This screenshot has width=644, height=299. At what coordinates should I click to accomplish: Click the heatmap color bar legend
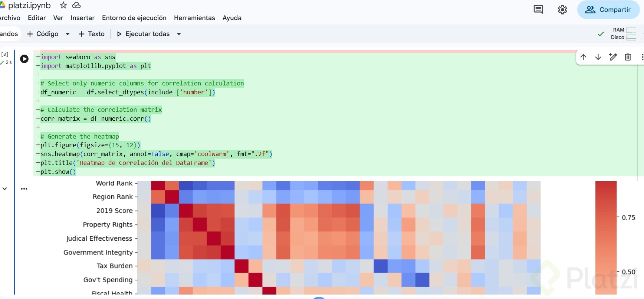606,238
